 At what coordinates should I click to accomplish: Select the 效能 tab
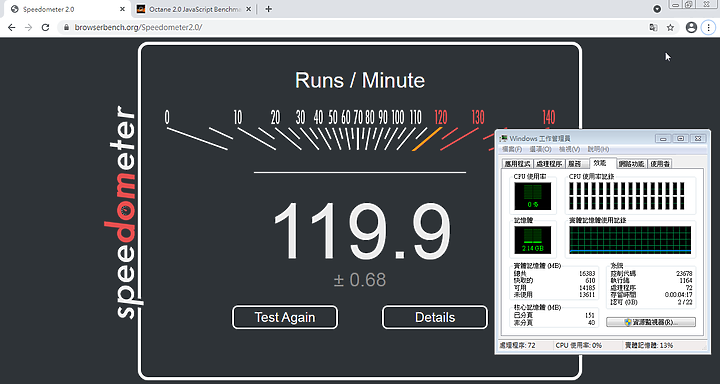602,163
